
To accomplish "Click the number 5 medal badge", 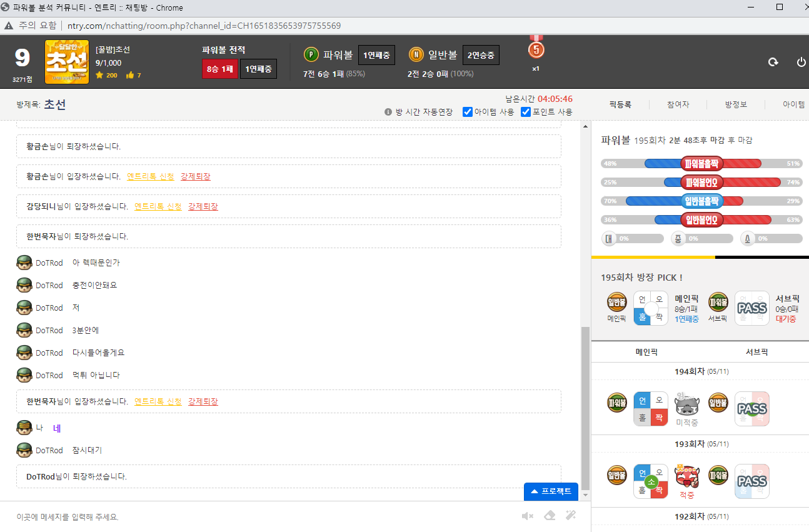I will [536, 48].
